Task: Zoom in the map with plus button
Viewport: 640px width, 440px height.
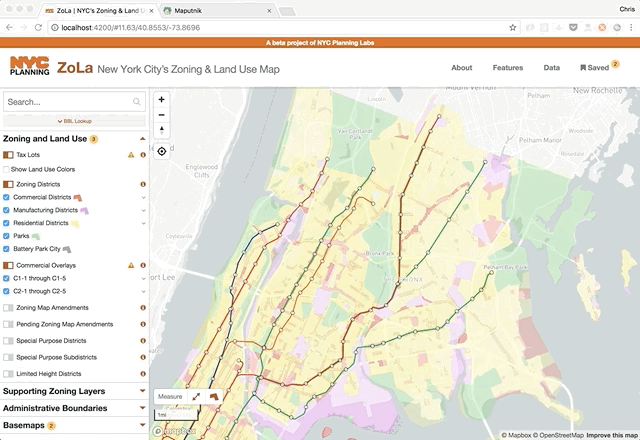Action: (x=162, y=100)
